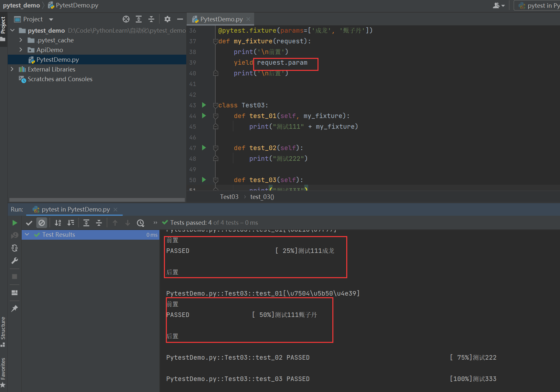Click 'Tests passed: 4 of 4 tests' status
Image resolution: width=560 pixels, height=392 pixels.
click(x=214, y=223)
